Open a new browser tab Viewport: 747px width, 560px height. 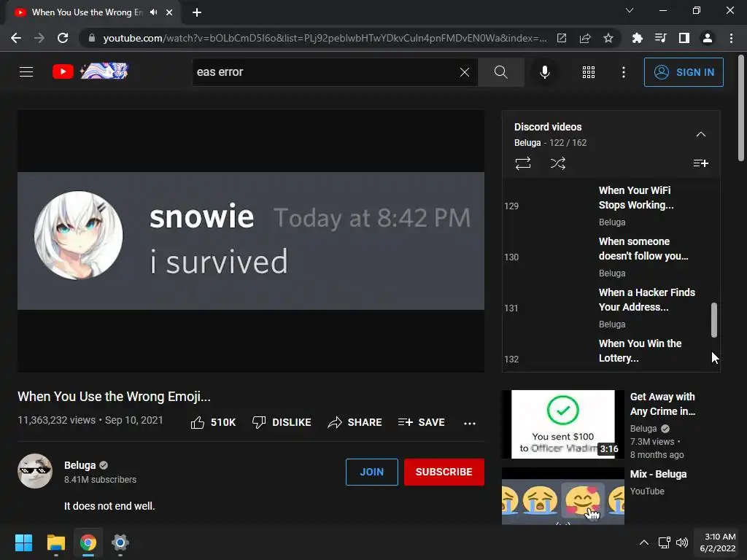tap(197, 12)
